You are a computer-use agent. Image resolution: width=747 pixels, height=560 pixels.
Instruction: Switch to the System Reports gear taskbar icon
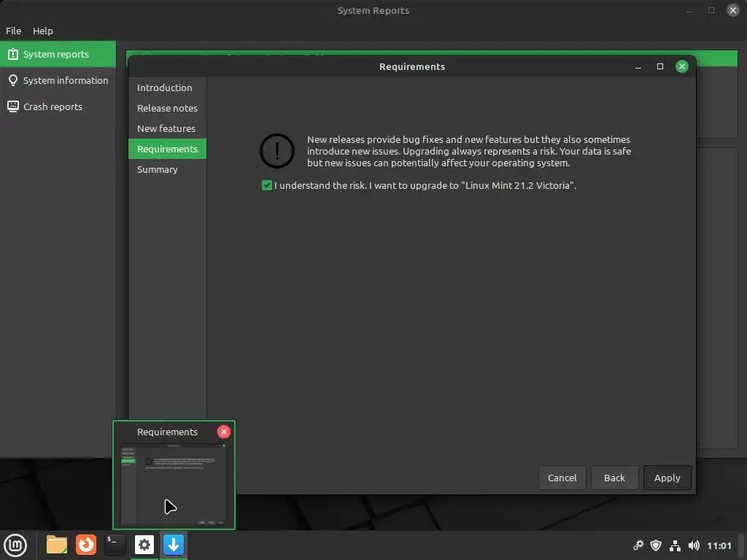click(x=144, y=545)
